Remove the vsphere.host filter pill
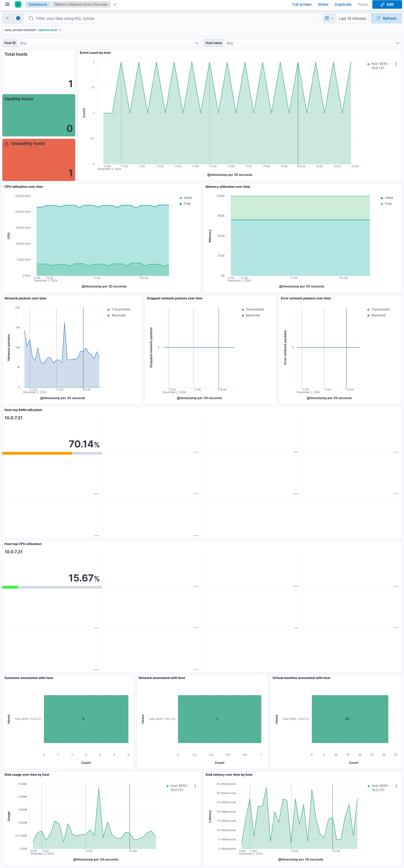This screenshot has height=868, width=404. click(x=60, y=30)
